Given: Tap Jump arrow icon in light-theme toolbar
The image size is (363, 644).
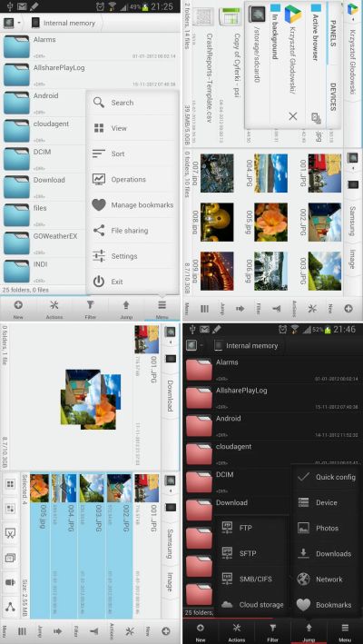Looking at the screenshot, I should tap(126, 309).
